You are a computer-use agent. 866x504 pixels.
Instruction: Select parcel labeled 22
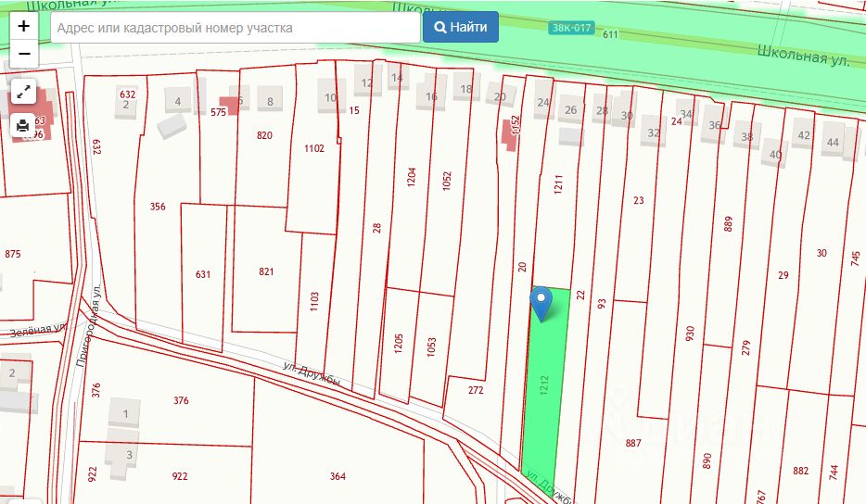(579, 296)
